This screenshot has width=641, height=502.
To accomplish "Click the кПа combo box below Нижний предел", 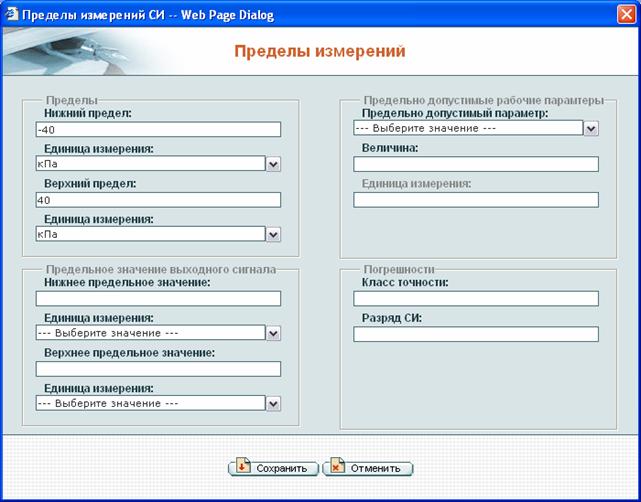I will coord(150,164).
